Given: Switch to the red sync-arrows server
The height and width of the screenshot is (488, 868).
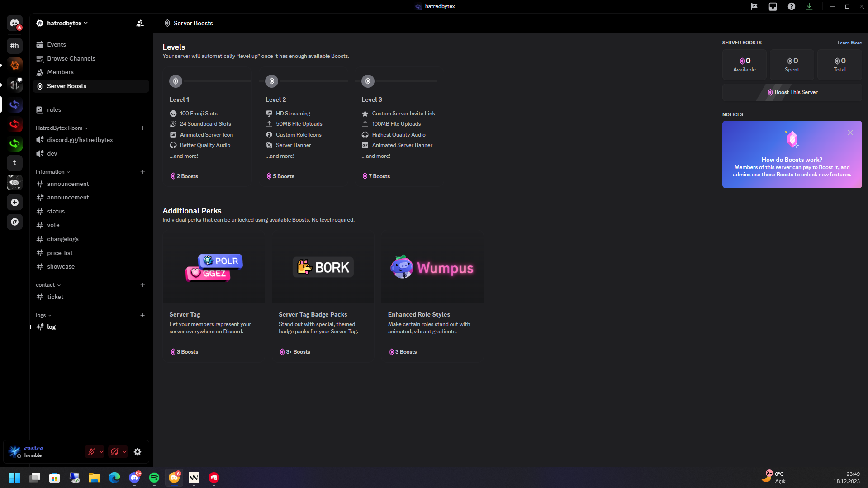Looking at the screenshot, I should click(14, 124).
